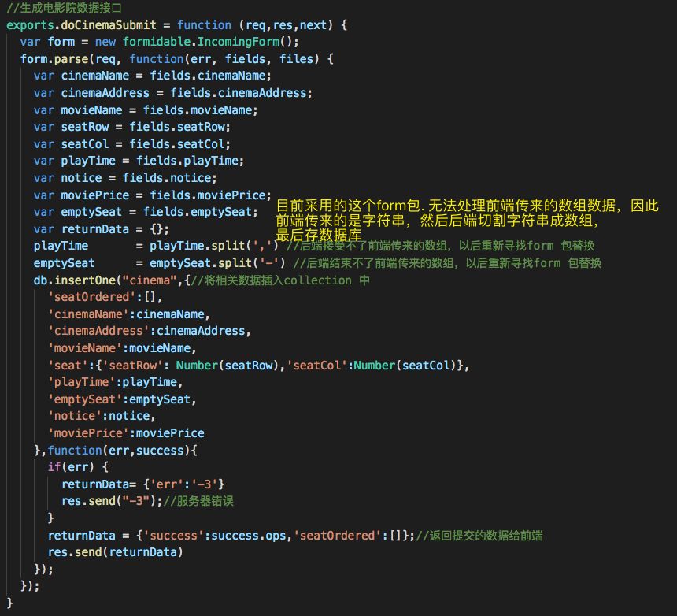Click yellow annotation line '前端传来的是字符串'
This screenshot has width=677, height=616.
pyautogui.click(x=438, y=221)
